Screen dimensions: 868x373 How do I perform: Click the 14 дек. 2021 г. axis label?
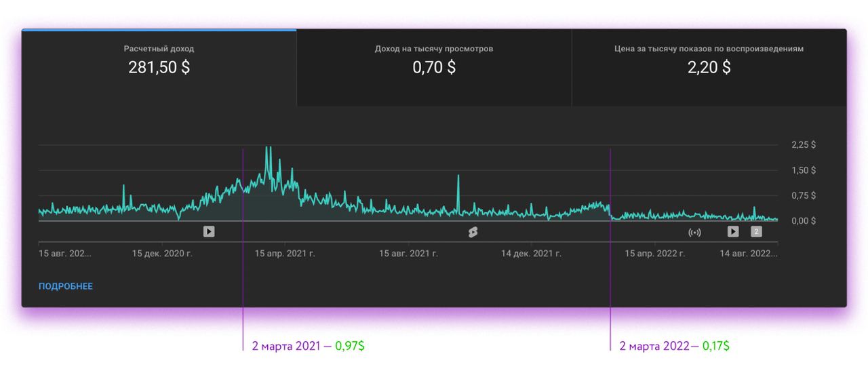point(531,254)
